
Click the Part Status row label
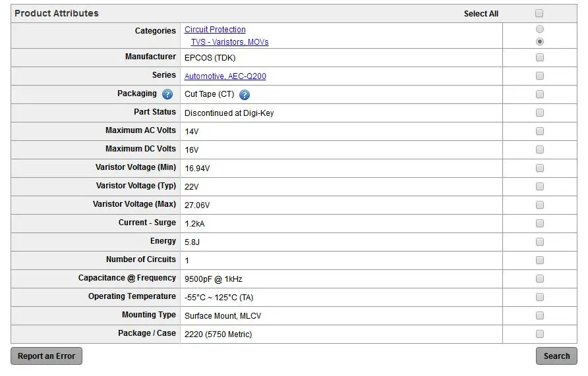click(155, 112)
